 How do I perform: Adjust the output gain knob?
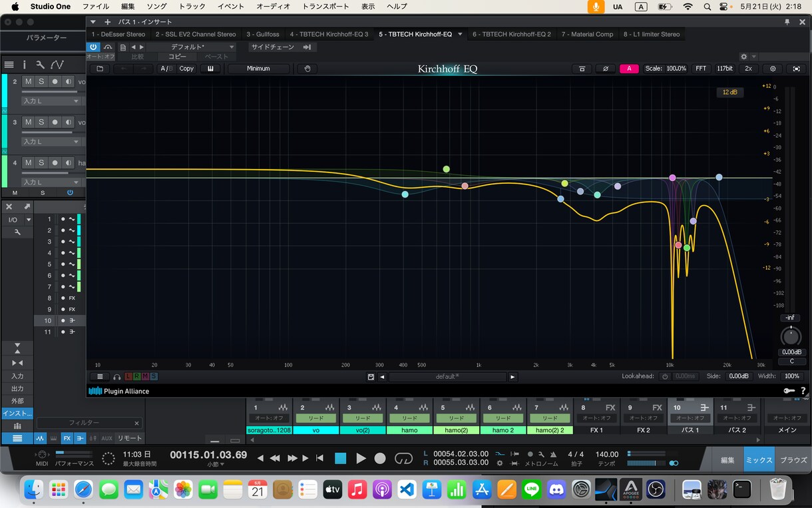point(791,336)
